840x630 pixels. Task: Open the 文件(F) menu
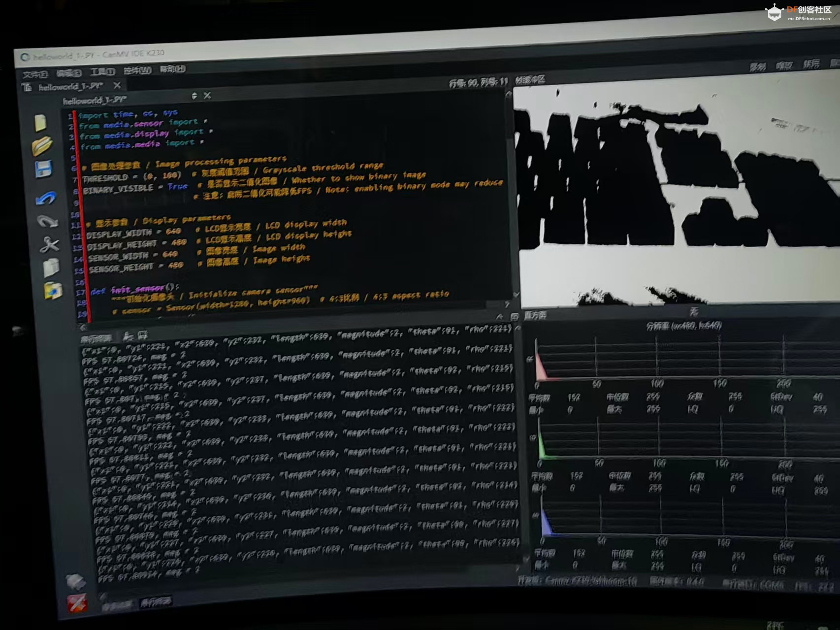pos(34,74)
